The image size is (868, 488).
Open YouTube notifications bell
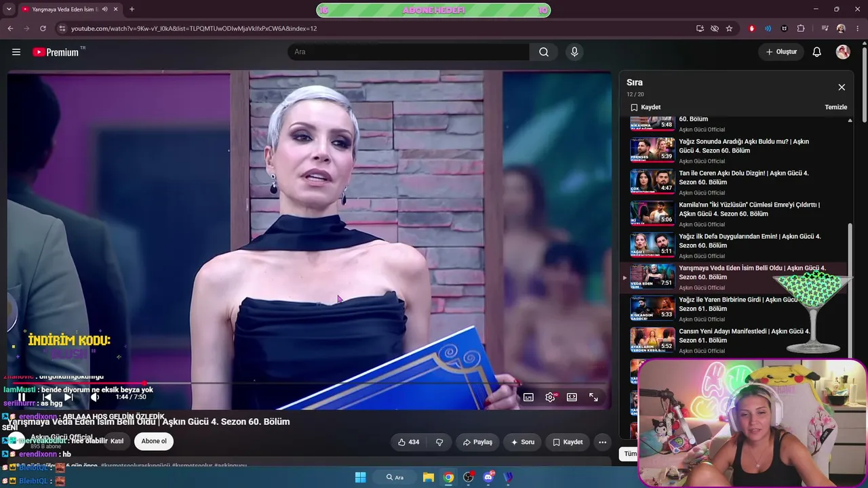(x=816, y=52)
